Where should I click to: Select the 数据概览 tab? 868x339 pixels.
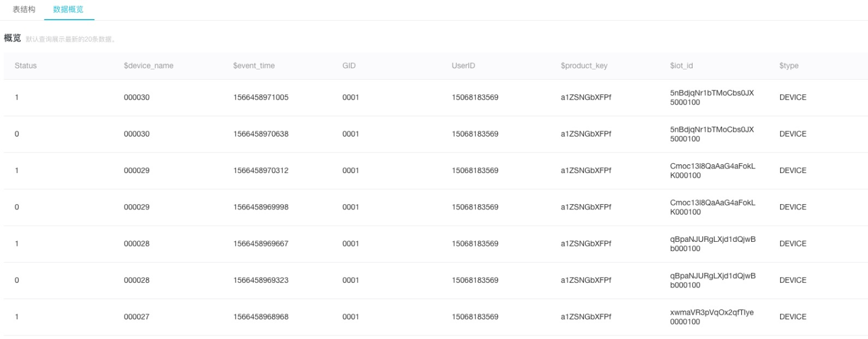click(68, 9)
